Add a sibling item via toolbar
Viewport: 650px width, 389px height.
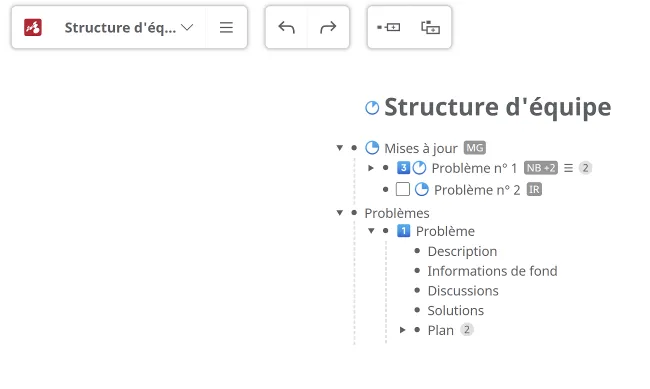click(x=388, y=28)
